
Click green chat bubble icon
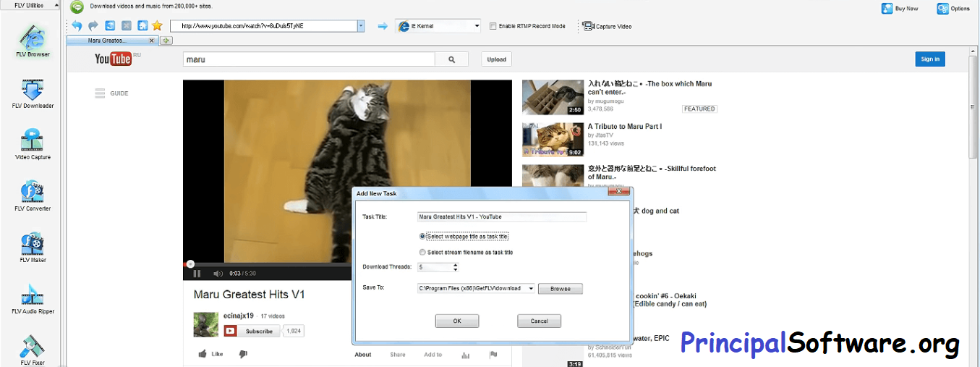pyautogui.click(x=77, y=7)
